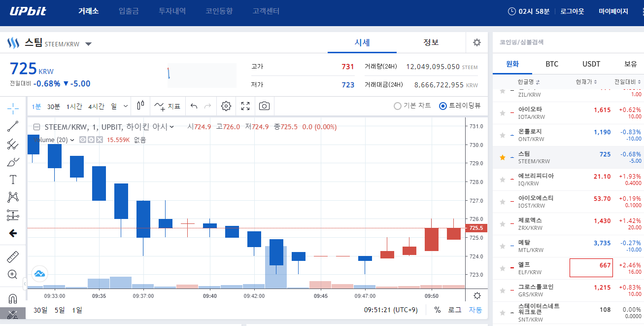644x326 pixels.
Task: Expand the Volume (20) indicator dropdown
Action: click(72, 140)
